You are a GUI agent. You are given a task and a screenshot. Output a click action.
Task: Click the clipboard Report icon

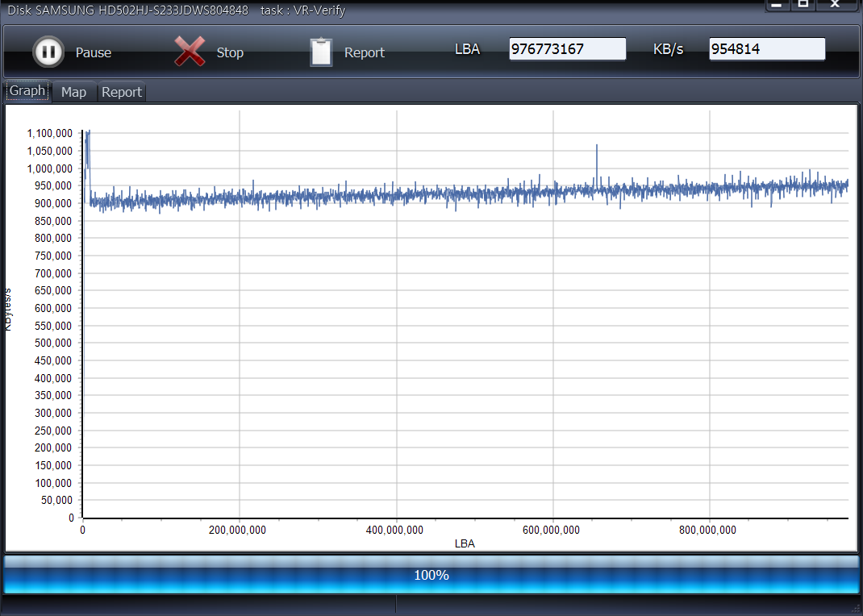(x=321, y=52)
